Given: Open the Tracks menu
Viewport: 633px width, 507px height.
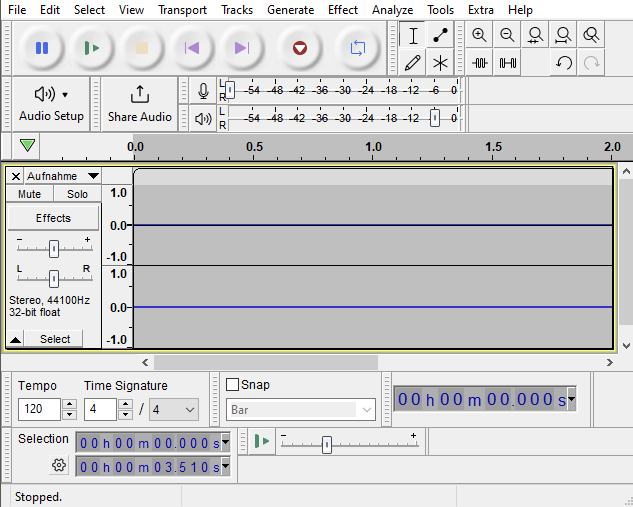Looking at the screenshot, I should point(237,10).
